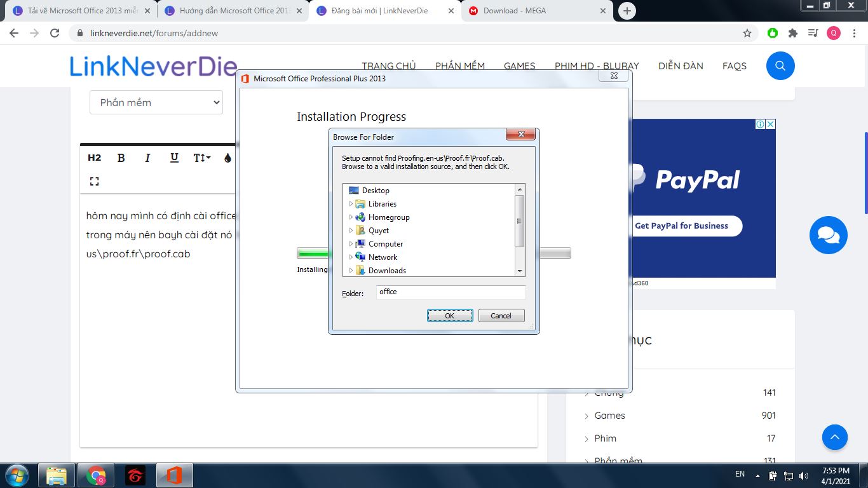Expand the Libraries tree node

coord(351,204)
